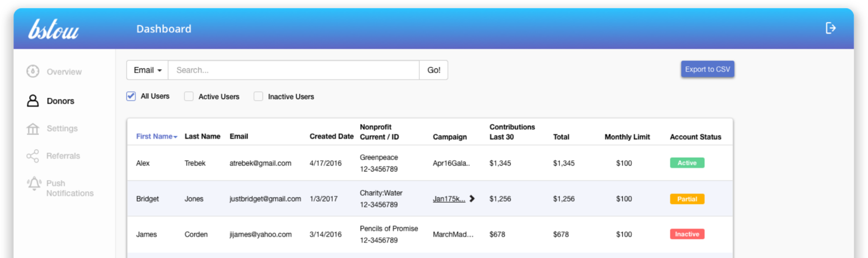Click the Active status badge for Alex
This screenshot has width=868, height=258.
(687, 163)
